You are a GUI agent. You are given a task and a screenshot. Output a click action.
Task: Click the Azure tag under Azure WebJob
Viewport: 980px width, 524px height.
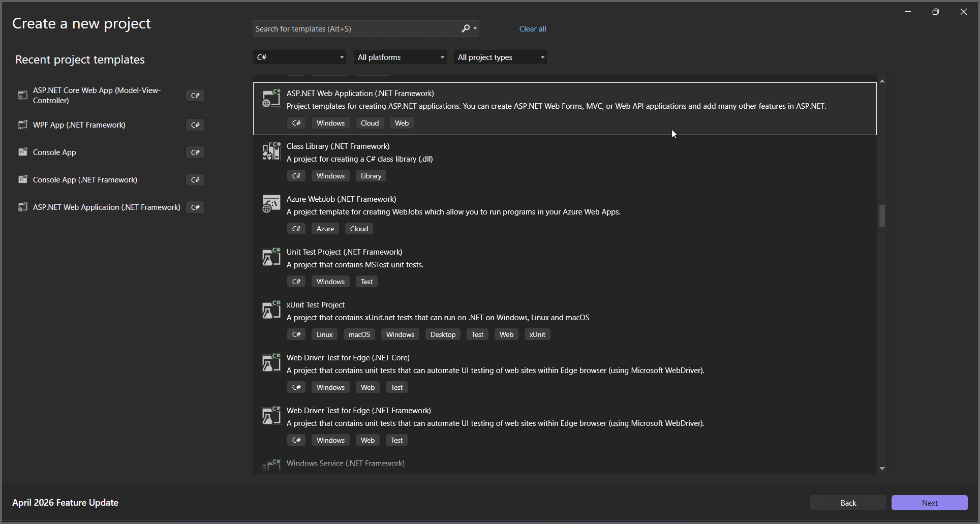325,229
